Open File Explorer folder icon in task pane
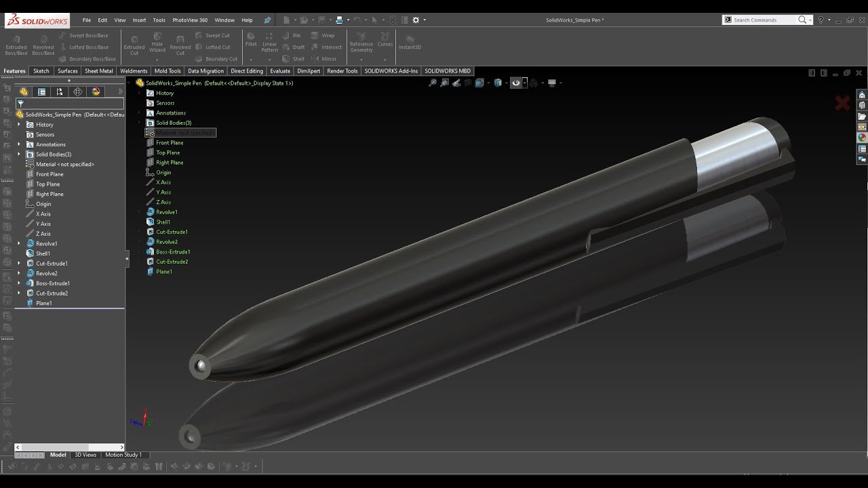This screenshot has width=868, height=488. pos(862,117)
